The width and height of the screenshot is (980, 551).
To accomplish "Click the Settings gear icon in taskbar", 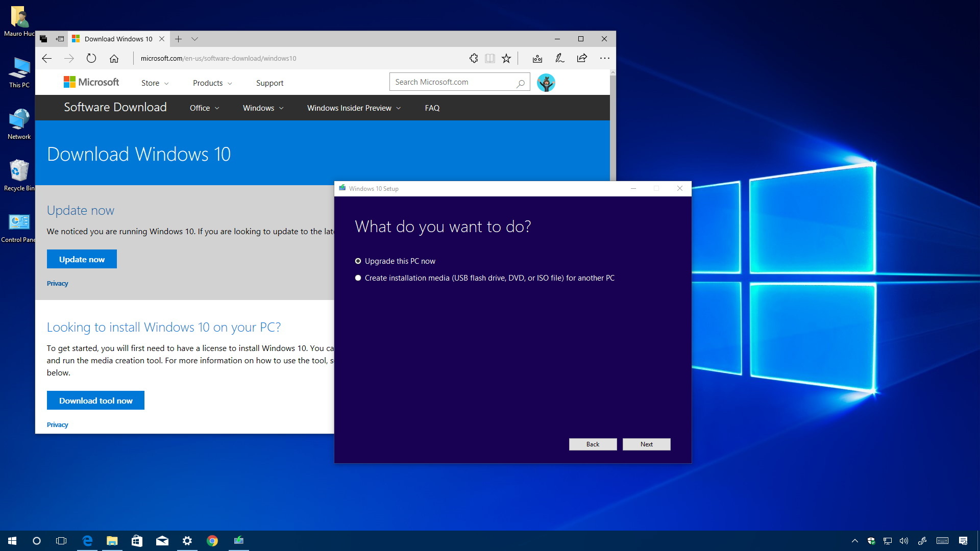I will click(x=188, y=540).
